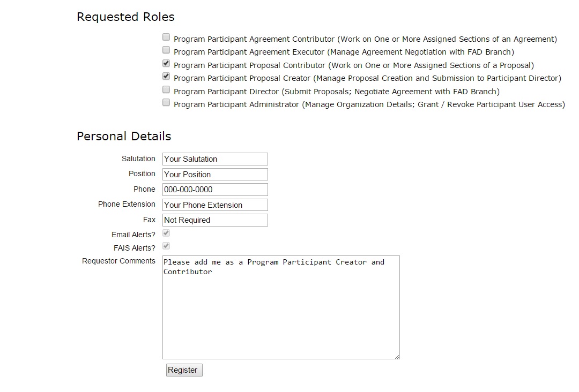Enable the Program Participant Agreement Executor role
Screen dimensions: 579x392
click(x=166, y=50)
